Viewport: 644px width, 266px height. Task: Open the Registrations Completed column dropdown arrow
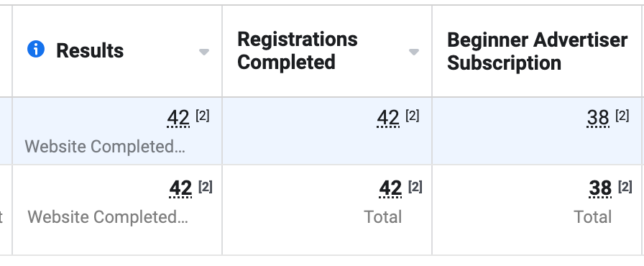coord(414,52)
